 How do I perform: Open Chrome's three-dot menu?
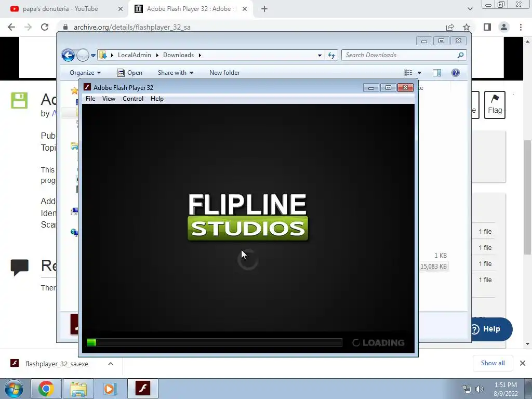point(521,27)
